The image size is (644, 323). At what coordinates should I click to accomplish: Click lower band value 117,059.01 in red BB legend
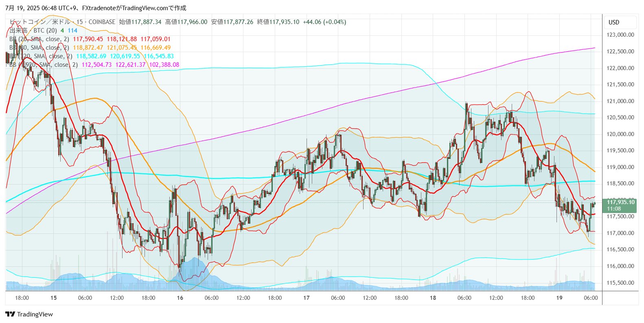[156, 39]
